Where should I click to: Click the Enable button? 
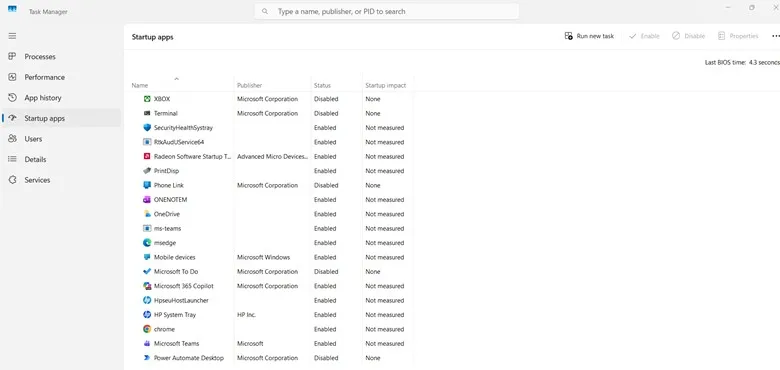[x=644, y=36]
